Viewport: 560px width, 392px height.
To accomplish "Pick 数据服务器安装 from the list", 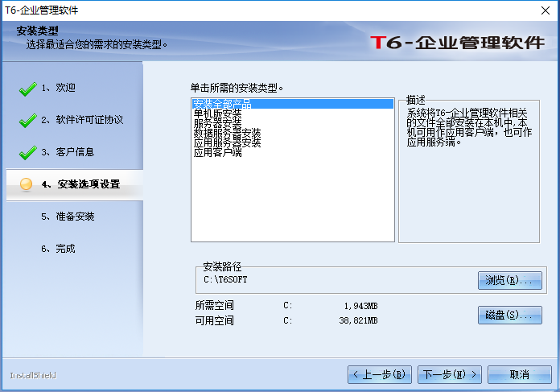I will [x=227, y=133].
